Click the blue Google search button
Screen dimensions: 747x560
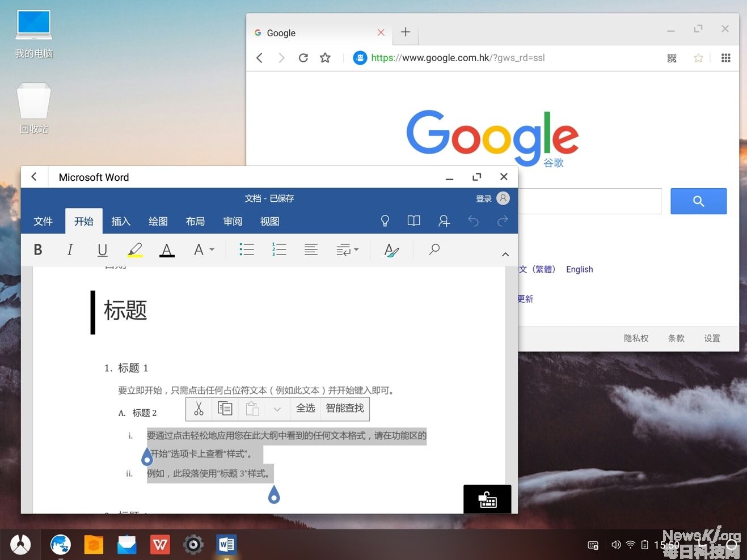pyautogui.click(x=699, y=201)
